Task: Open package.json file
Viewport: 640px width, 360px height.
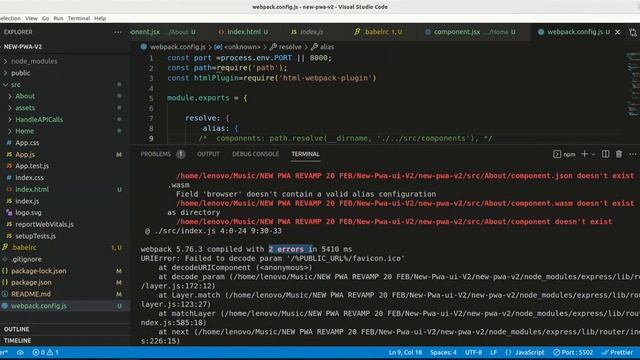Action: pos(31,282)
